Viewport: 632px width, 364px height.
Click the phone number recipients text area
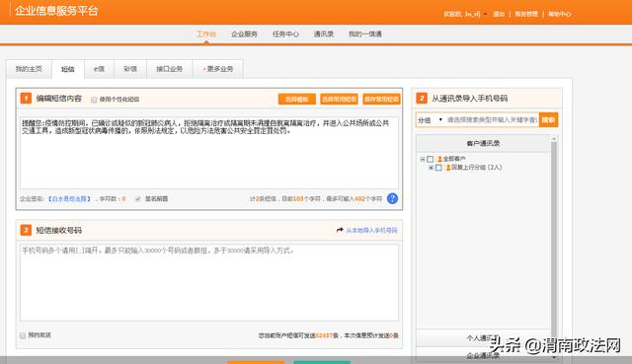pyautogui.click(x=209, y=282)
